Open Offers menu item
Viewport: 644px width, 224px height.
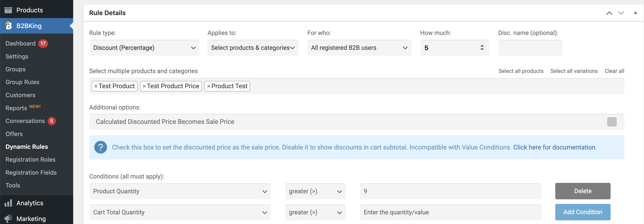point(14,134)
